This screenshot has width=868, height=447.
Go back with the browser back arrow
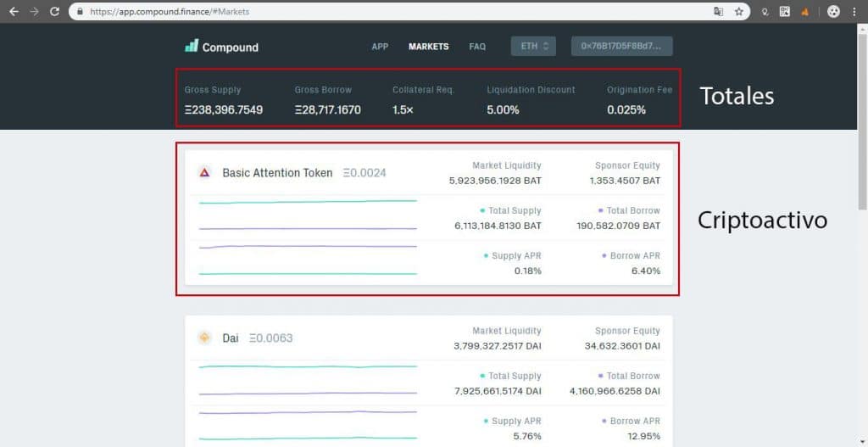(14, 11)
